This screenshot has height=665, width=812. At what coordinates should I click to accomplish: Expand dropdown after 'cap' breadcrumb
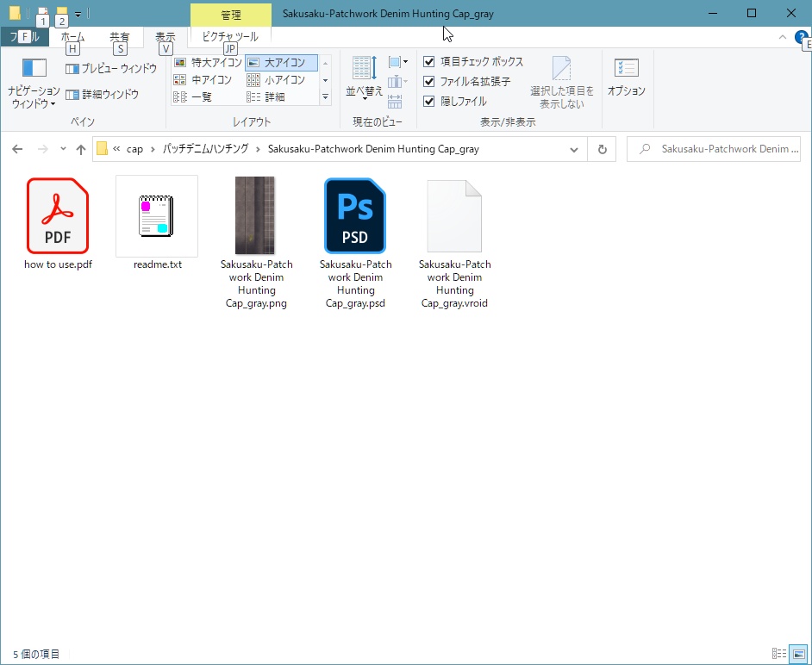[153, 149]
